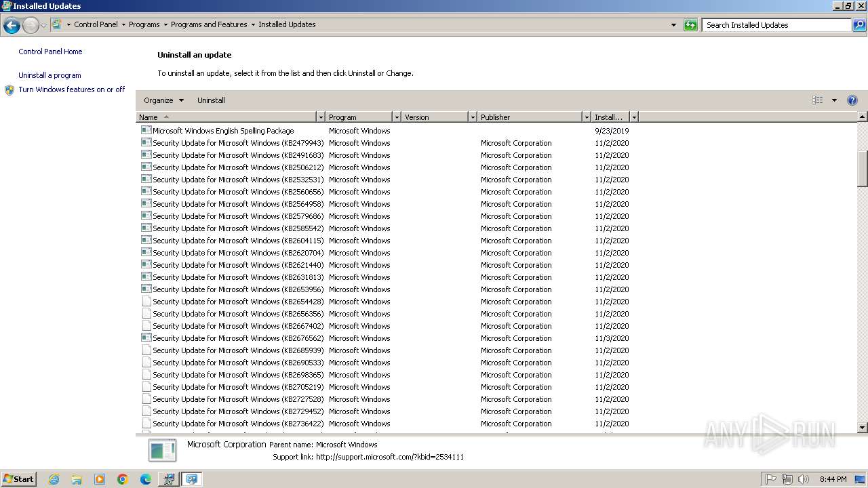Select Security Update KB2506212 row

385,167
